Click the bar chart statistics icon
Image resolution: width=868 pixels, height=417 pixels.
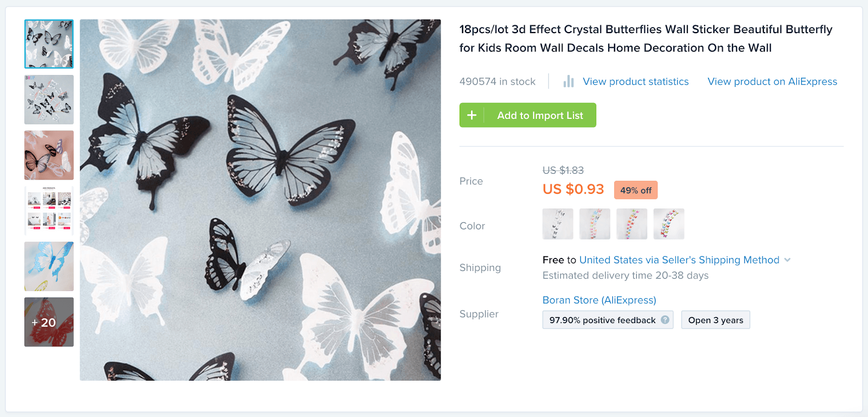click(569, 81)
